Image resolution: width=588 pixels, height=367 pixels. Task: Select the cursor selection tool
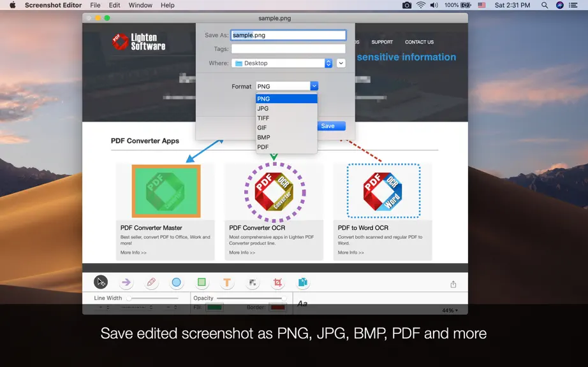point(101,282)
